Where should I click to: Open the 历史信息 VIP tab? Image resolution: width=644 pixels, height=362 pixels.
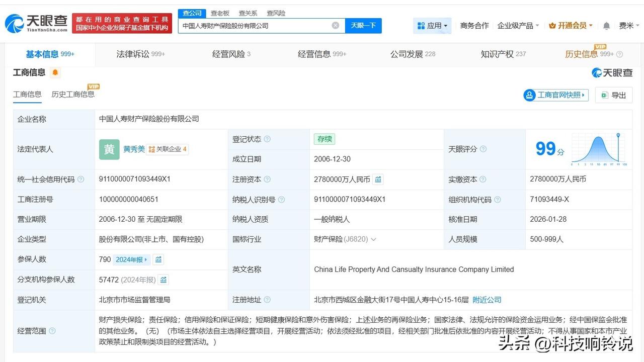[x=589, y=54]
